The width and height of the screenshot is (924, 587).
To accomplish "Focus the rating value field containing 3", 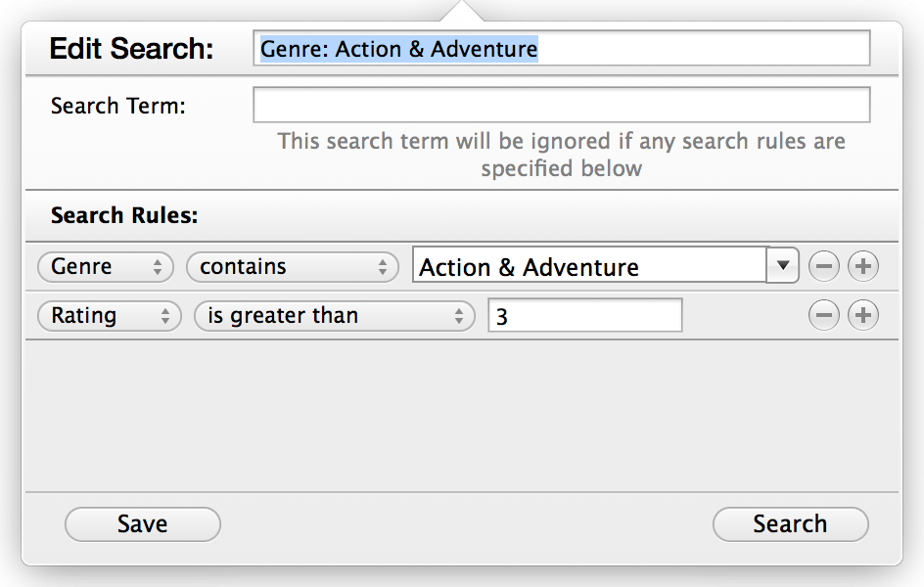I will point(584,315).
